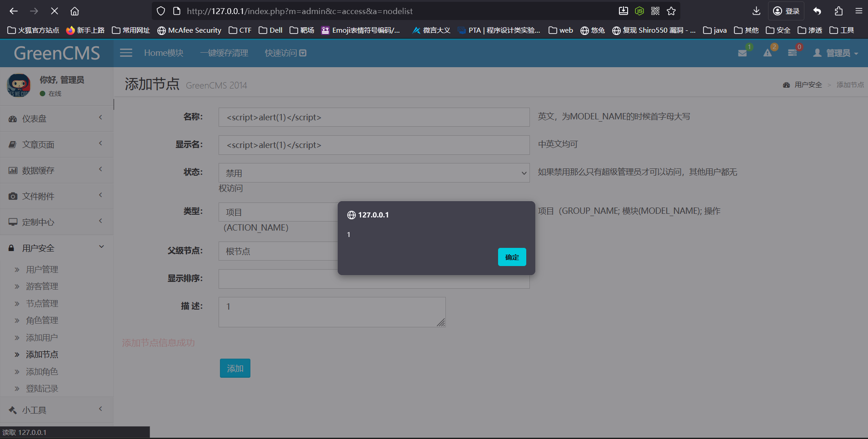Open the 状态 dropdown showing 禁用

[374, 173]
